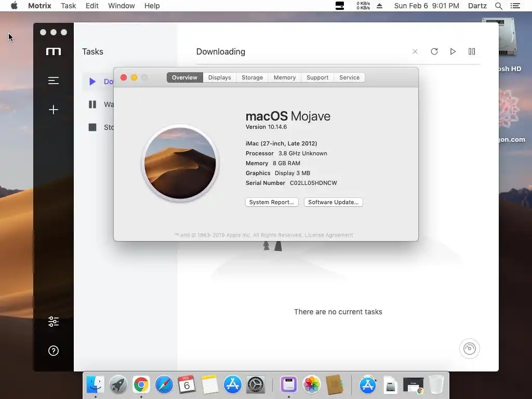Click the Motrix app icon in Dock

click(x=289, y=384)
